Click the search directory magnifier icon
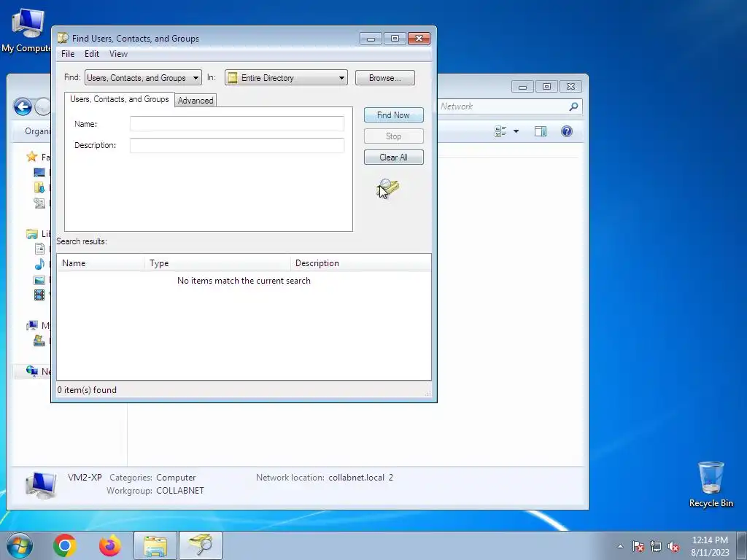The image size is (747, 560). pos(389,188)
